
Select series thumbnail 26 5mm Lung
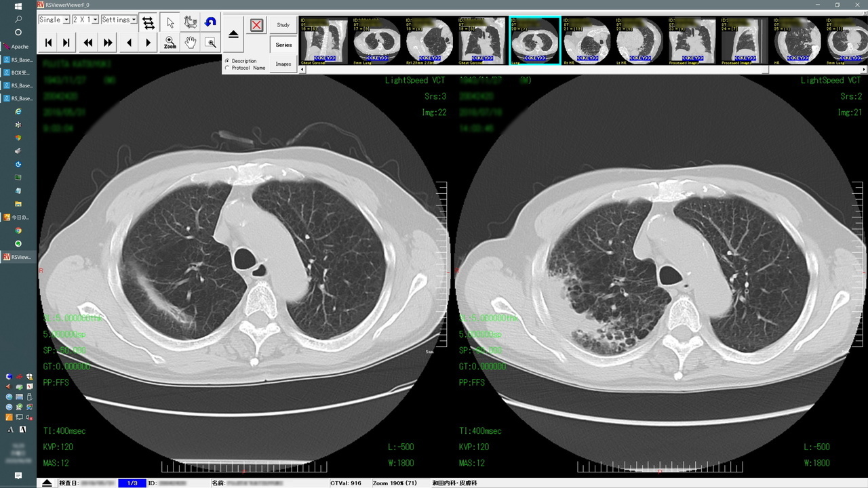pyautogui.click(x=847, y=41)
